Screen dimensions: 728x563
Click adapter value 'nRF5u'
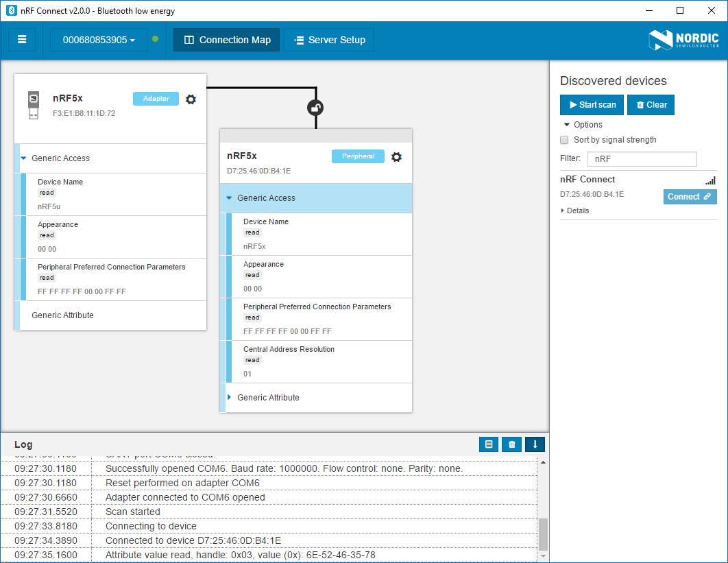(x=49, y=206)
